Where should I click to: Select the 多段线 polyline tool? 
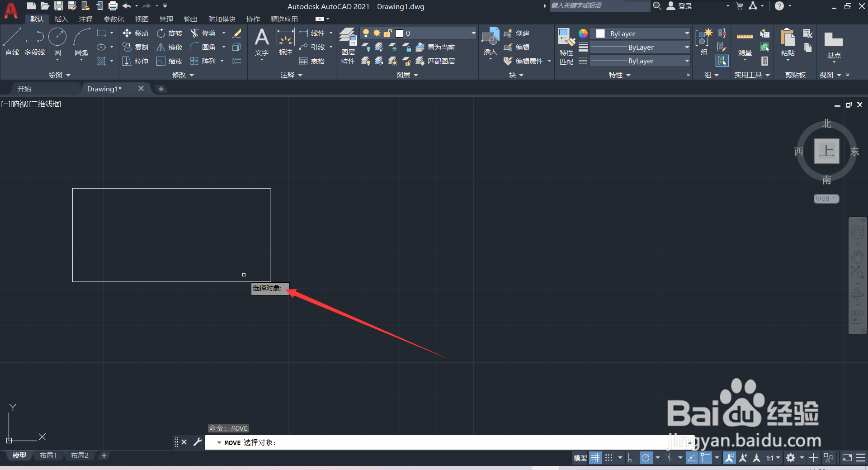point(35,42)
